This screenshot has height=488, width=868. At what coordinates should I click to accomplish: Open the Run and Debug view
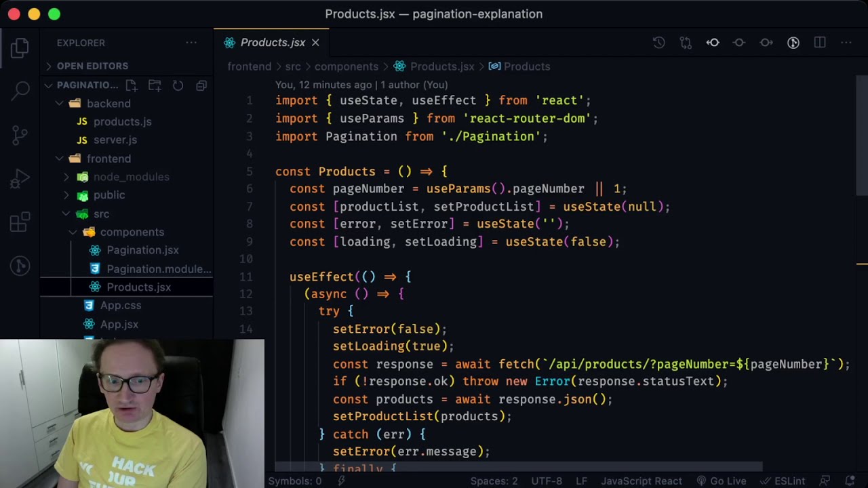[x=20, y=178]
